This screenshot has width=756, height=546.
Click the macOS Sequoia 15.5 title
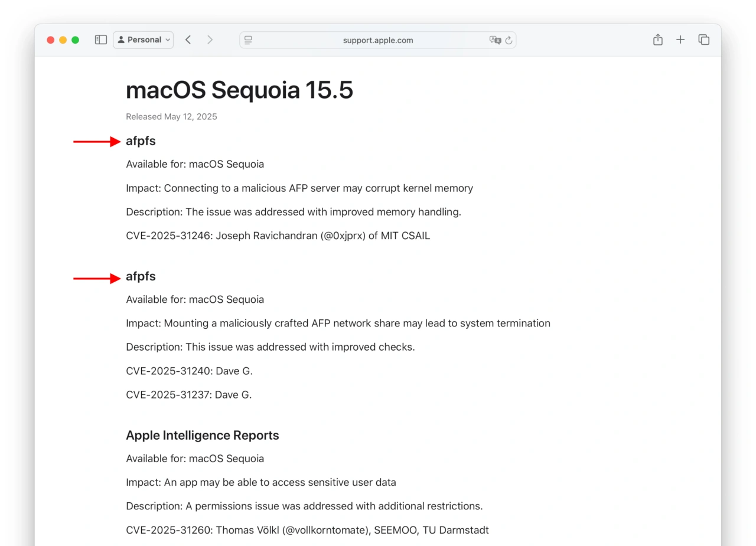point(239,90)
